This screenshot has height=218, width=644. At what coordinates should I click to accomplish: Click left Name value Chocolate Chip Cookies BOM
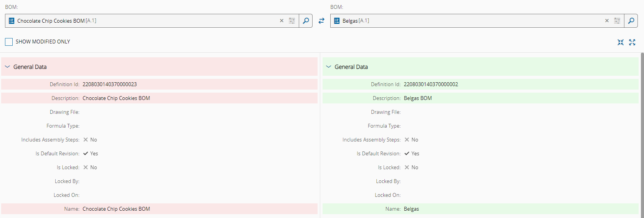point(116,209)
